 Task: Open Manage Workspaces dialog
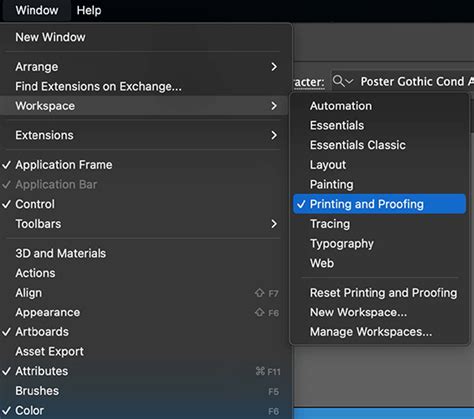coord(379,332)
